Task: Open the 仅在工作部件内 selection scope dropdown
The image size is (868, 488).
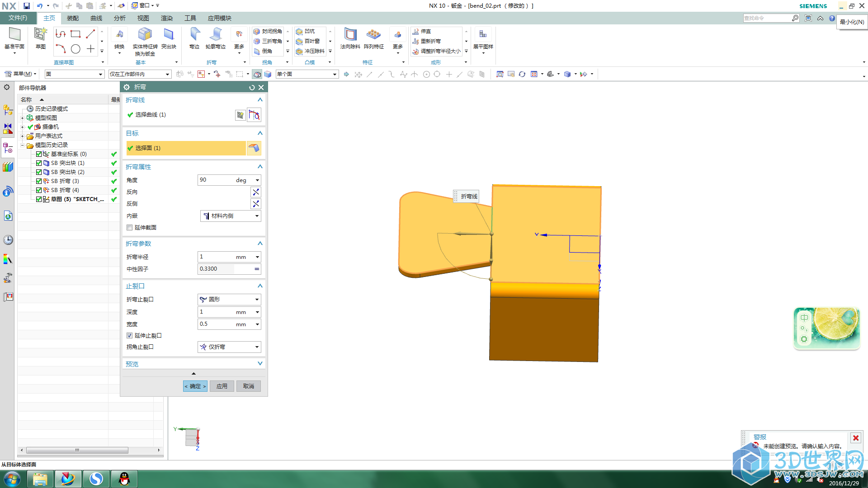Action: (140, 74)
